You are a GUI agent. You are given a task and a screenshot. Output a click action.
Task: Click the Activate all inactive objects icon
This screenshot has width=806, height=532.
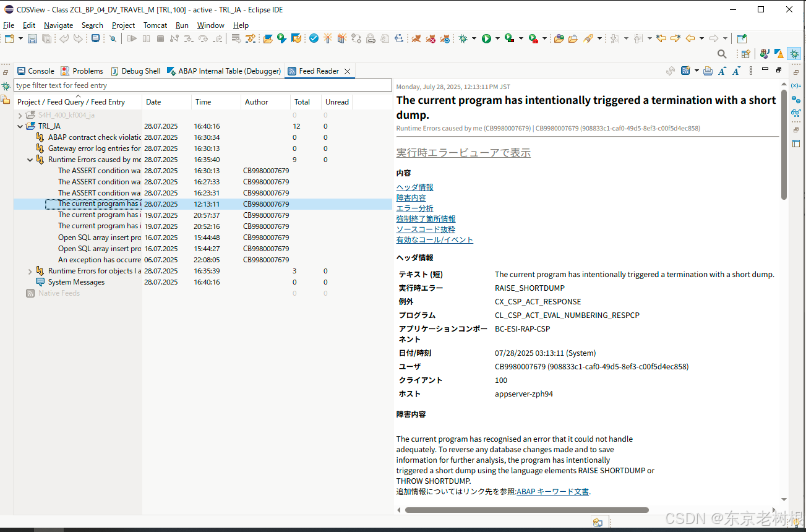point(341,38)
